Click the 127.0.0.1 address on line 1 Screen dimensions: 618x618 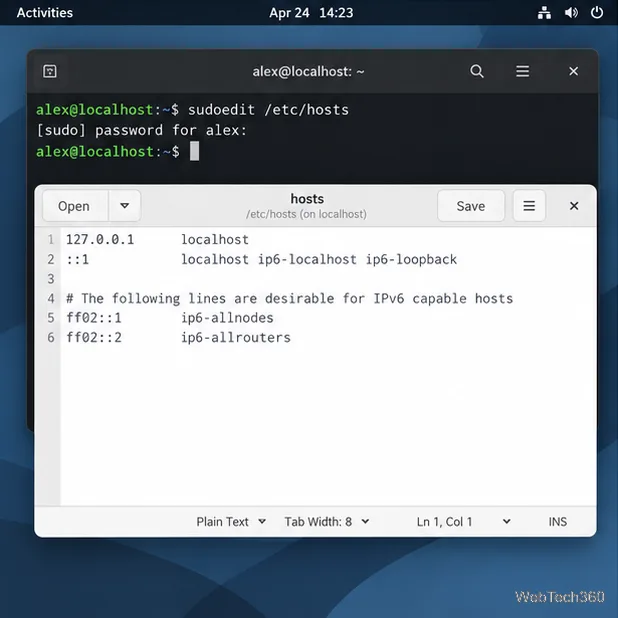click(100, 240)
